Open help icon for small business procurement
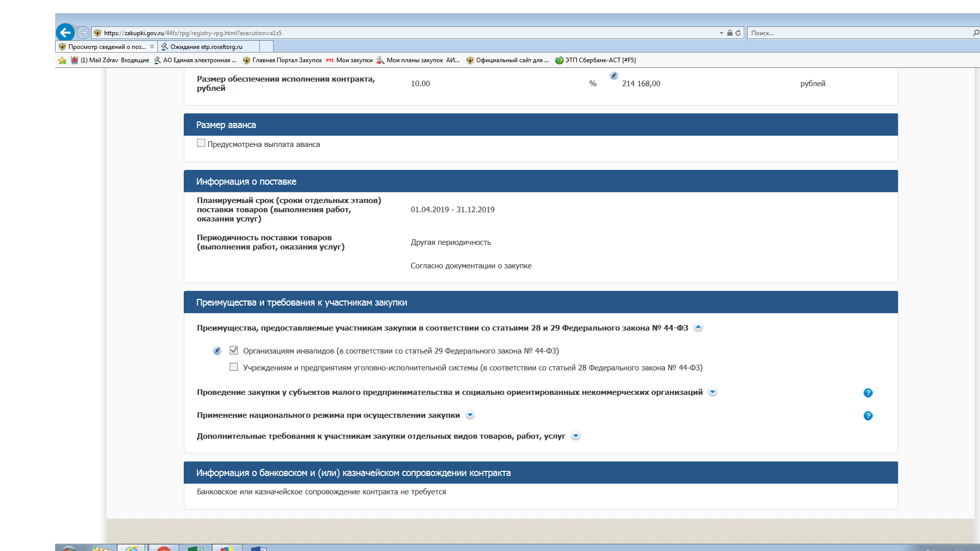This screenshot has height=551, width=980. coord(868,393)
